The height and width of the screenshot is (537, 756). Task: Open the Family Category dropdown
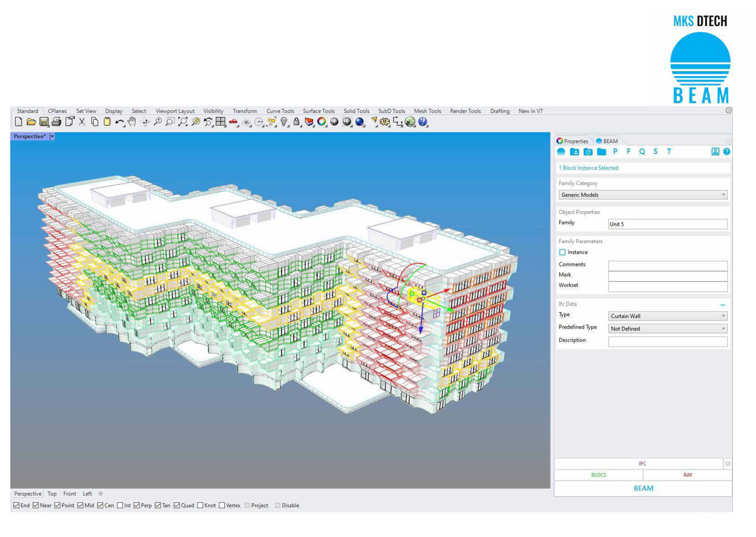[x=642, y=195]
